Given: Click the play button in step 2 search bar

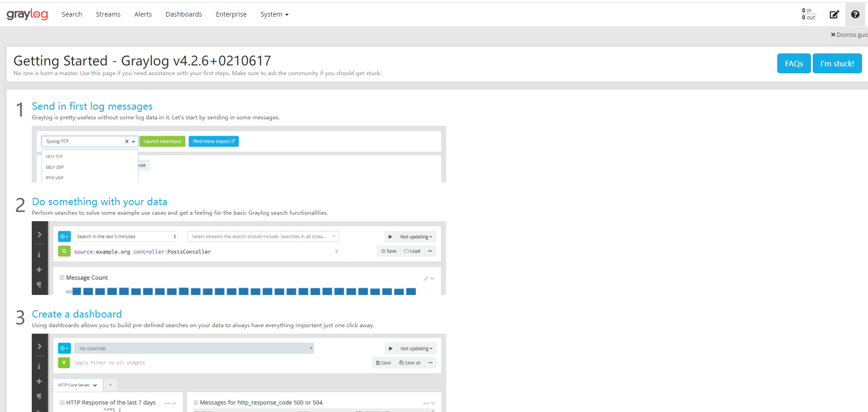Looking at the screenshot, I should [x=390, y=237].
